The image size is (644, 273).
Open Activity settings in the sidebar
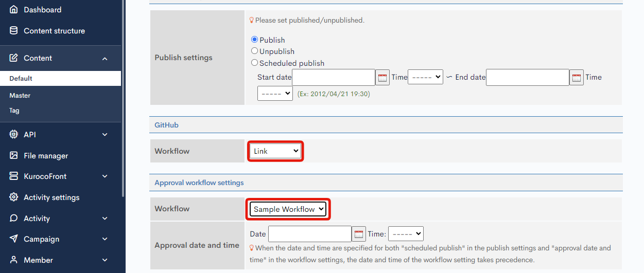[51, 197]
